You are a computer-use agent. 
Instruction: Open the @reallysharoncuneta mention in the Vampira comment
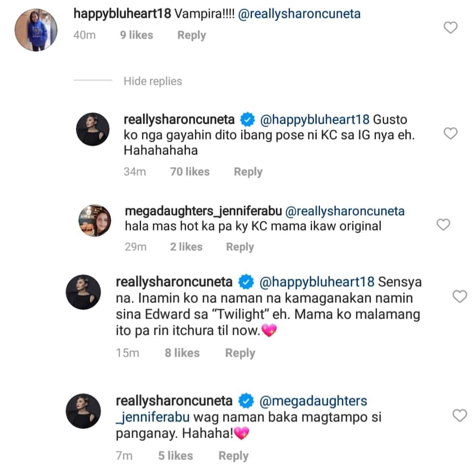click(299, 14)
